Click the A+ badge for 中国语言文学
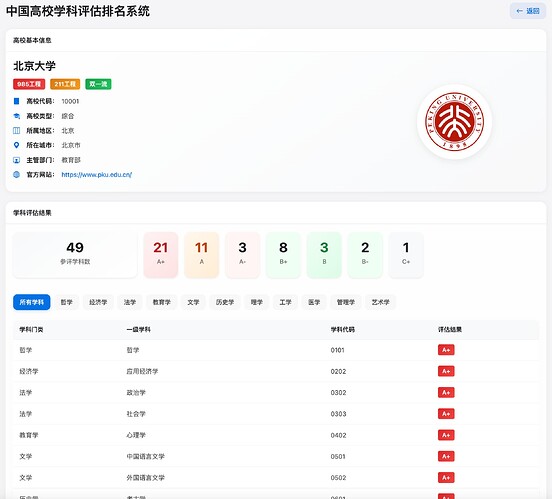Image resolution: width=552 pixels, height=499 pixels. pos(446,456)
